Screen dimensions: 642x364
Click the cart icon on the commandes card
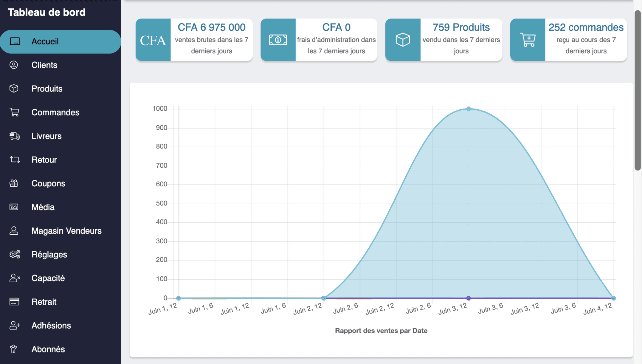pos(528,40)
